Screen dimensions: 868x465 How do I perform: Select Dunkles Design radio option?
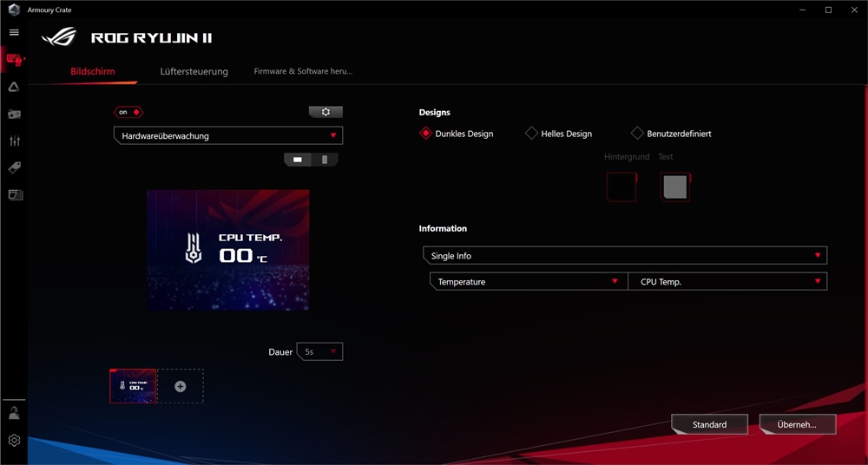pyautogui.click(x=457, y=134)
